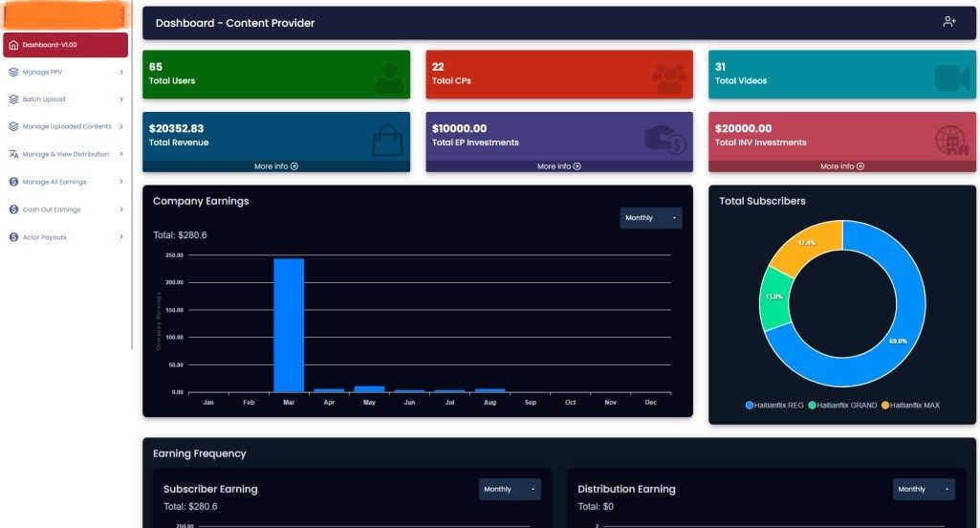Click the home icon beside Dashboard-V1.00
The image size is (980, 528).
13,45
